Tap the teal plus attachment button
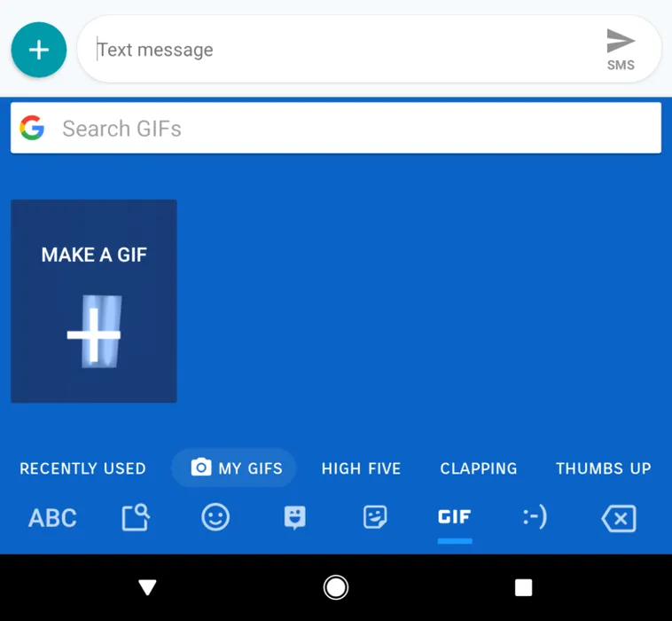The image size is (672, 621). (39, 50)
